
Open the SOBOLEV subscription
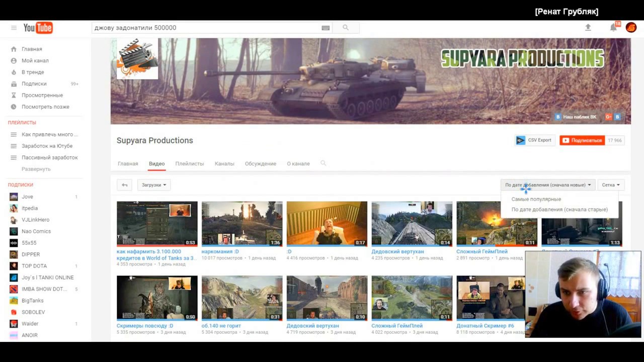click(33, 312)
